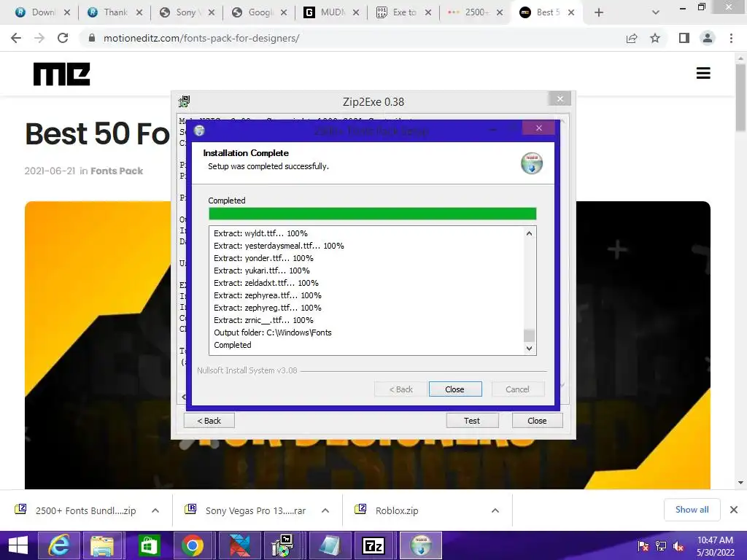
Task: Open the browser side panel icon
Action: pos(684,38)
